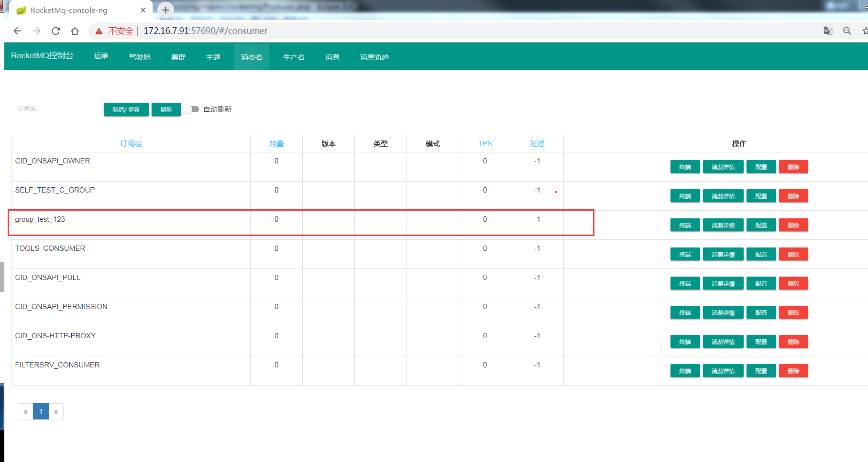Open 终端 for group_test_123

[685, 225]
